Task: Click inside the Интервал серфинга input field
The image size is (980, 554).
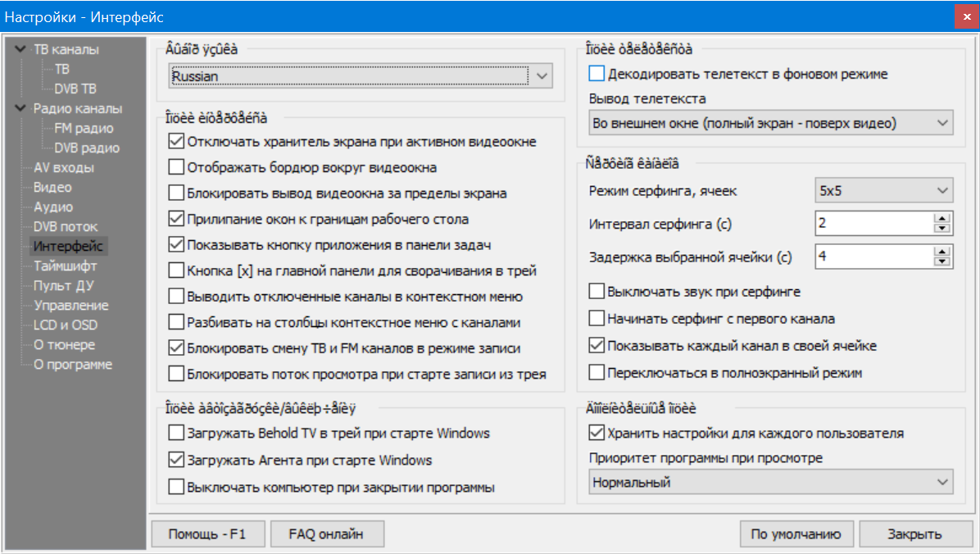Action: tap(873, 224)
